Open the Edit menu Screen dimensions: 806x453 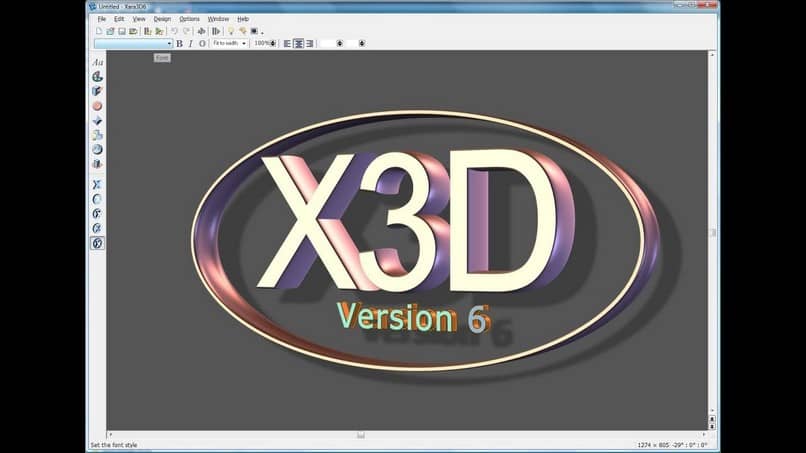pos(119,19)
